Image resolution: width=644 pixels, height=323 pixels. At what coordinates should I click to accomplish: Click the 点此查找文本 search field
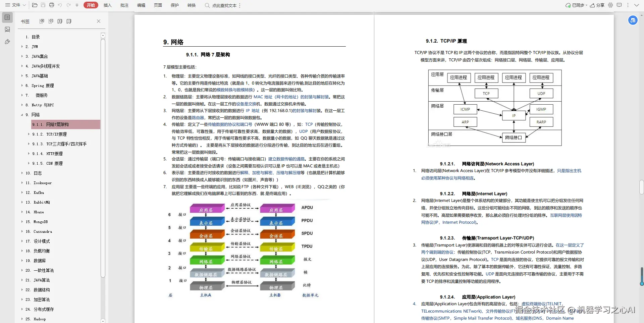point(224,5)
